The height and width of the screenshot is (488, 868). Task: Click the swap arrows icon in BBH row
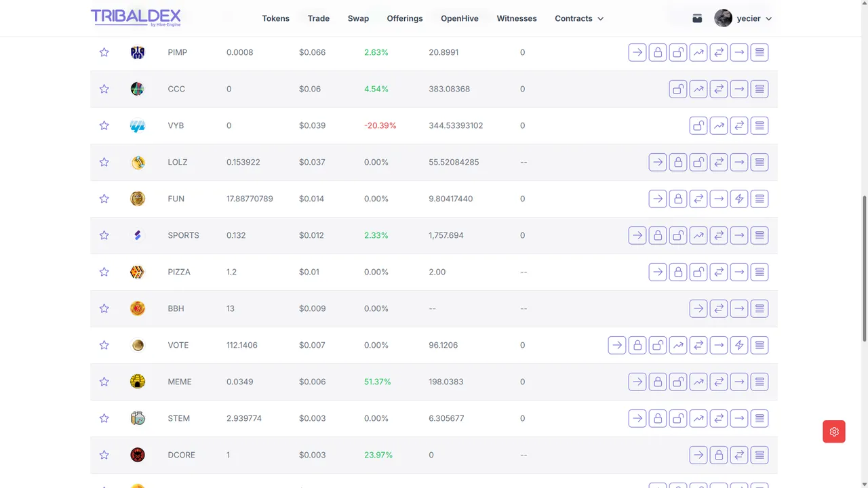pyautogui.click(x=719, y=308)
